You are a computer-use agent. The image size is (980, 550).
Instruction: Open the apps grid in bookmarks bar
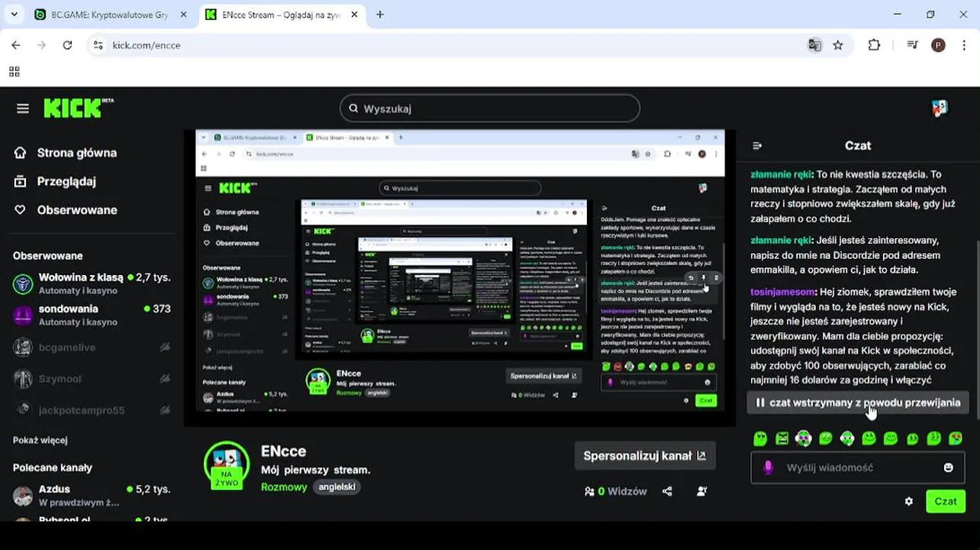tap(14, 72)
